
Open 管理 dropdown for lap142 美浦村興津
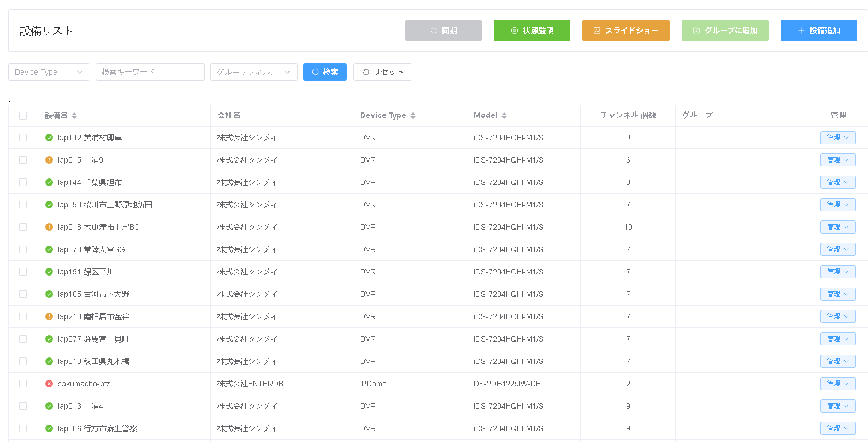[x=838, y=138]
